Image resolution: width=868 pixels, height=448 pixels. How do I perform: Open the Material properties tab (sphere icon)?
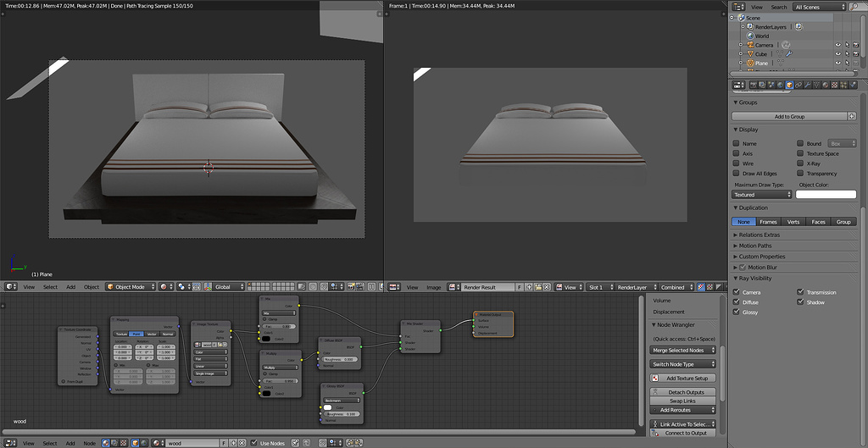point(826,85)
